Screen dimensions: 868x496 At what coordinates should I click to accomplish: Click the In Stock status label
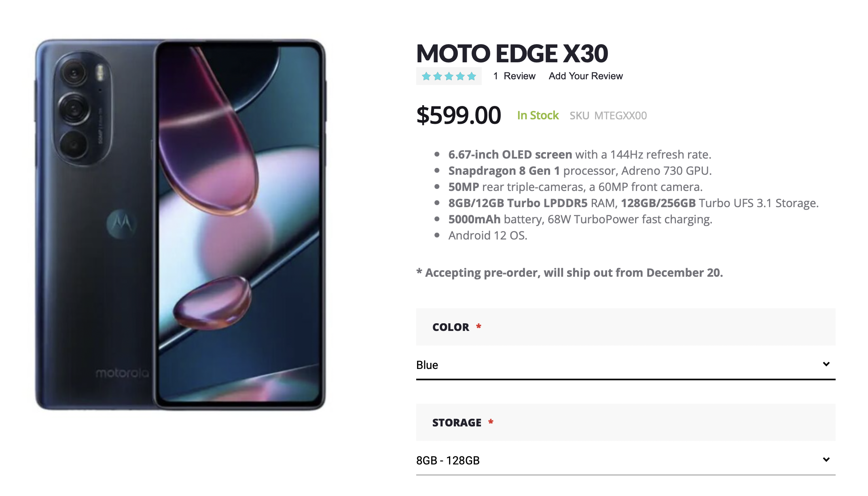coord(538,116)
